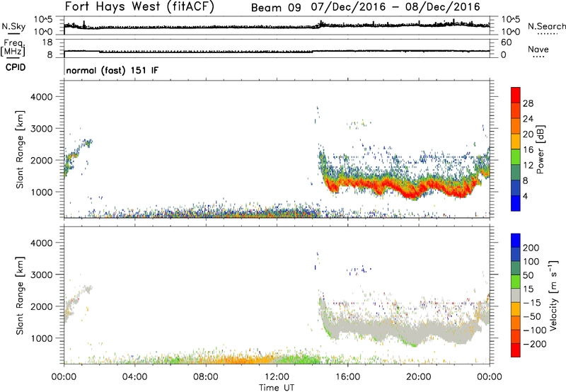Viewport: 566px width, 392px height.
Task: Click the "20" power colorbar tick label
Action: (528, 134)
